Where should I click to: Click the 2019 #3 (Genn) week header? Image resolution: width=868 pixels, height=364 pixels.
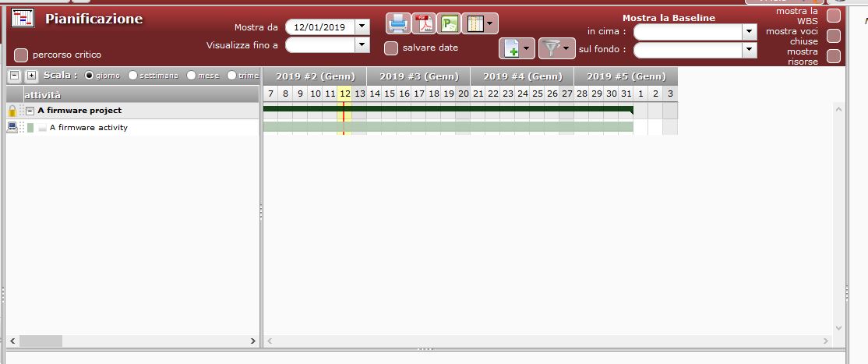click(418, 76)
